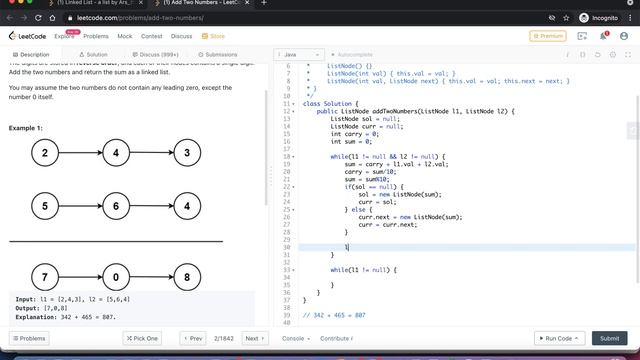
Task: Open the Store nav link
Action: coord(213,36)
